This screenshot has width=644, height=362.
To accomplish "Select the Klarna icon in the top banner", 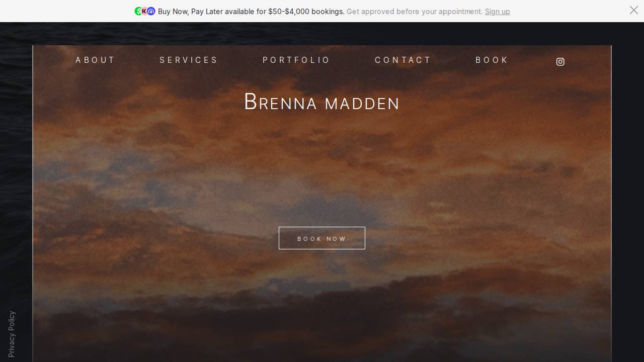I will [144, 11].
